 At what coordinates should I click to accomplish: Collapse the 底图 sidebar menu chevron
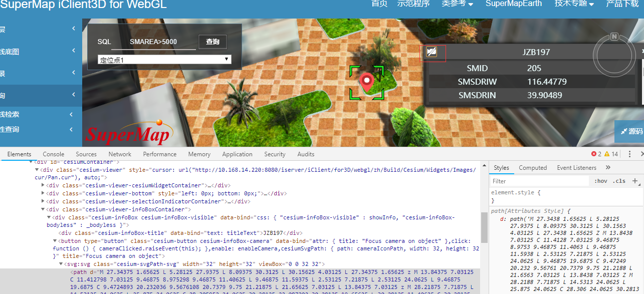click(73, 51)
